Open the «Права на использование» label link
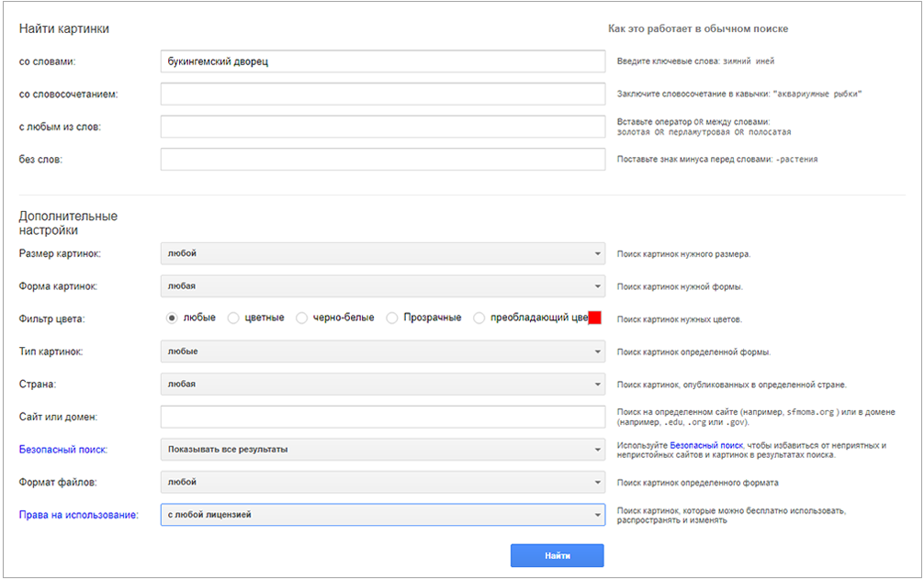The height and width of the screenshot is (580, 924). (78, 515)
